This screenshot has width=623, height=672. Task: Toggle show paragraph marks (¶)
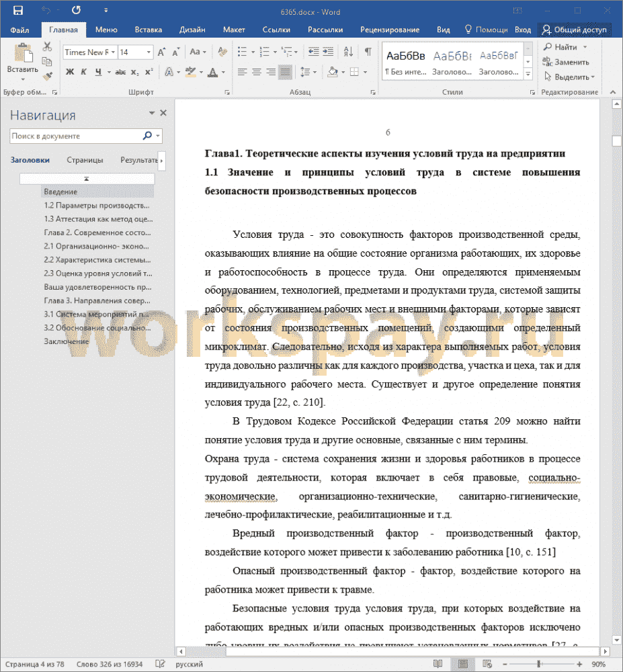tap(368, 52)
